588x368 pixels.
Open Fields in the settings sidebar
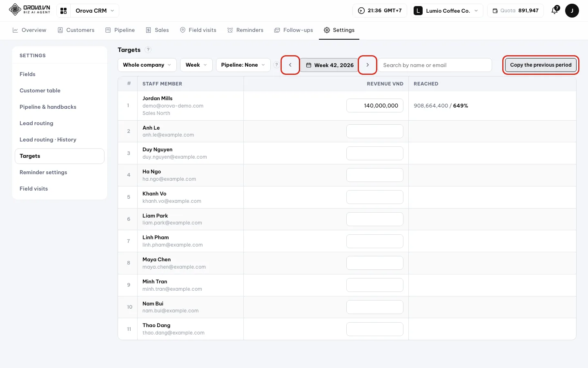point(60,74)
